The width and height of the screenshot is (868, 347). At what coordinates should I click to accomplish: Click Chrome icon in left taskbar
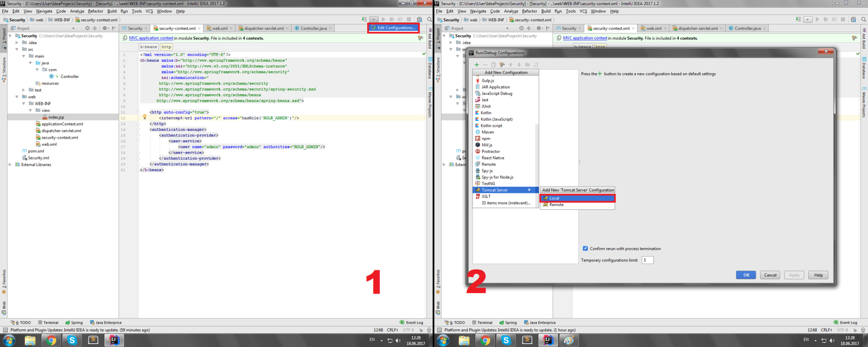pos(51,340)
